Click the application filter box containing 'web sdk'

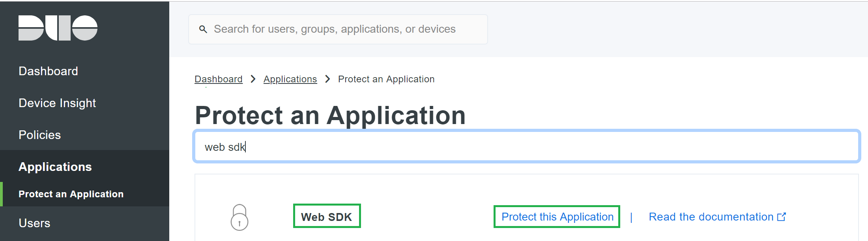527,146
